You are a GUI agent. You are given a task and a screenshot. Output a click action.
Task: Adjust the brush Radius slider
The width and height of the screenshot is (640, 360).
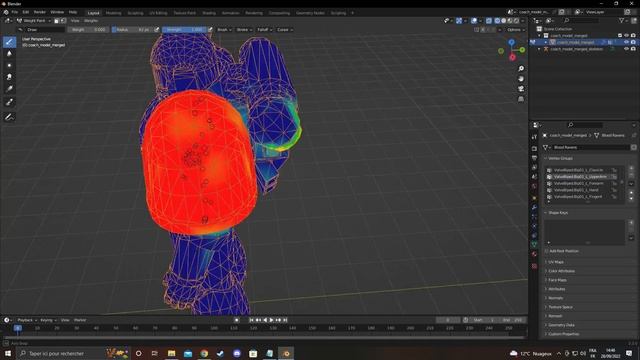click(132, 30)
